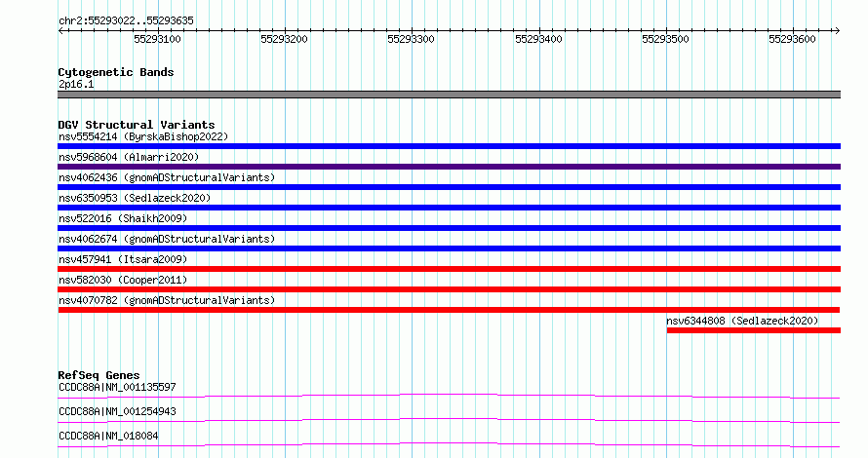This screenshot has height=458, width=868.
Task: Click the Cytogenetic Bands track title
Action: (x=116, y=72)
